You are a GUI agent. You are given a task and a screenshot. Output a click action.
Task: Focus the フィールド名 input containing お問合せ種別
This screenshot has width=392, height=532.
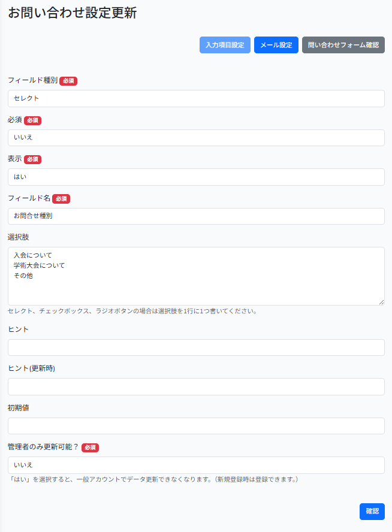(x=196, y=216)
